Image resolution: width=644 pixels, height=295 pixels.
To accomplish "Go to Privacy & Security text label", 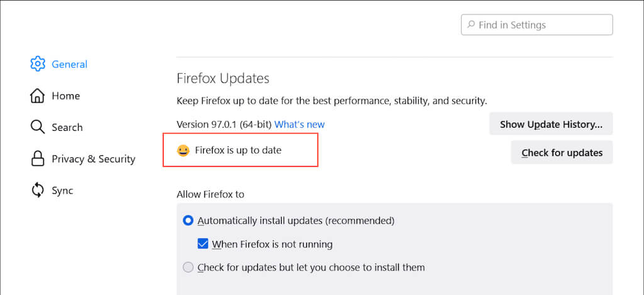I will [x=93, y=159].
